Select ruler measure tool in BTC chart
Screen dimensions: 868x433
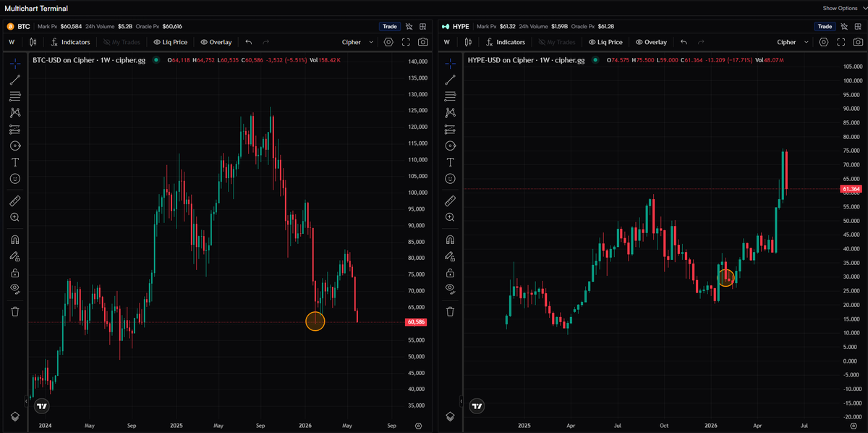pyautogui.click(x=14, y=201)
